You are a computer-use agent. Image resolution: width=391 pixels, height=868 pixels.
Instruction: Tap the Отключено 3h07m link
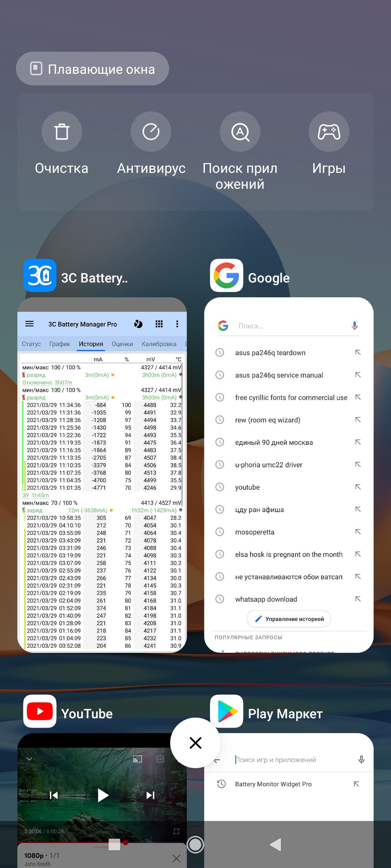[x=47, y=382]
